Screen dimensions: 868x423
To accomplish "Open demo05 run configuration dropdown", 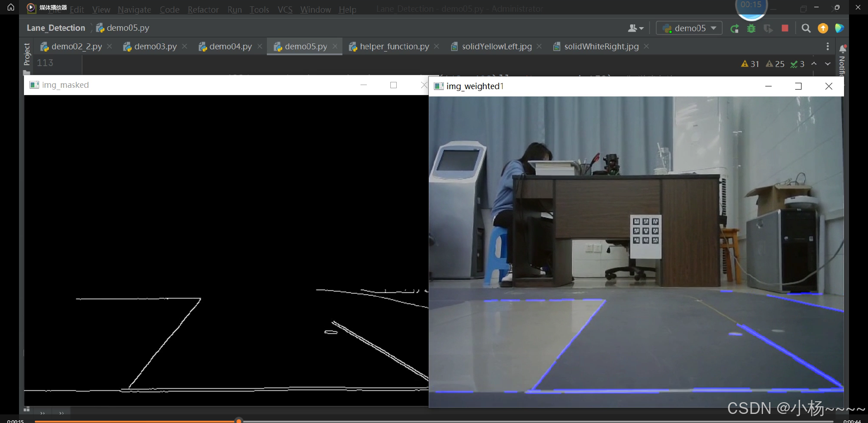I will [x=689, y=28].
